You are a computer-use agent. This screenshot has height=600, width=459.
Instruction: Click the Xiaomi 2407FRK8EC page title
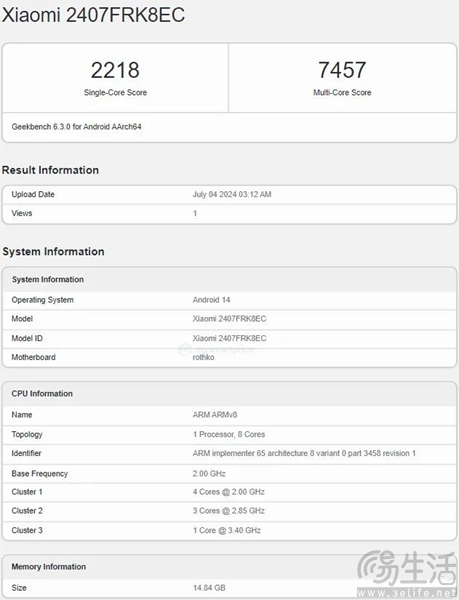pos(93,15)
